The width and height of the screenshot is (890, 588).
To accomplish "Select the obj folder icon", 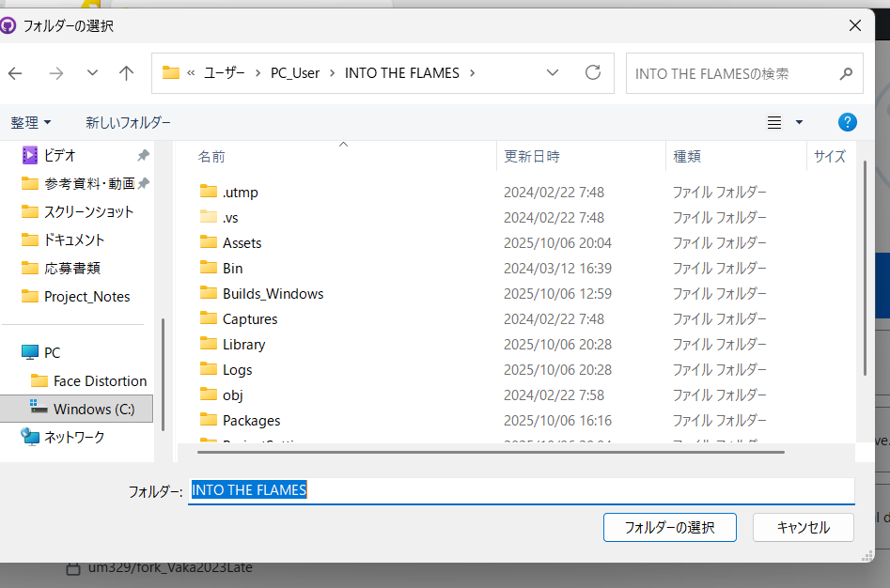I will click(209, 395).
